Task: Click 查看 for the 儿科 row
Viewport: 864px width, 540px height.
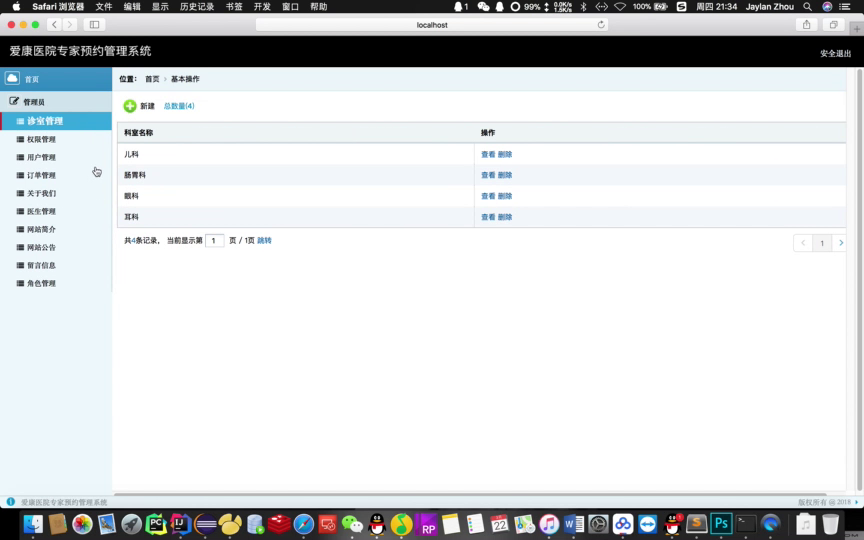Action: tap(488, 154)
